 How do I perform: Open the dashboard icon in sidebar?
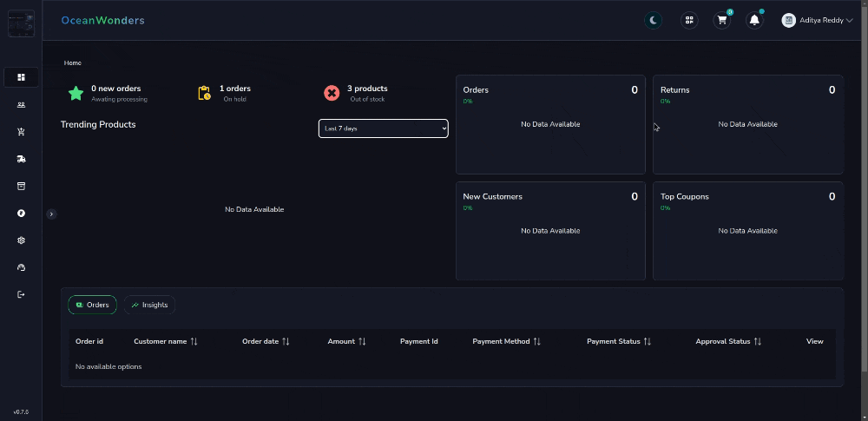tap(21, 77)
